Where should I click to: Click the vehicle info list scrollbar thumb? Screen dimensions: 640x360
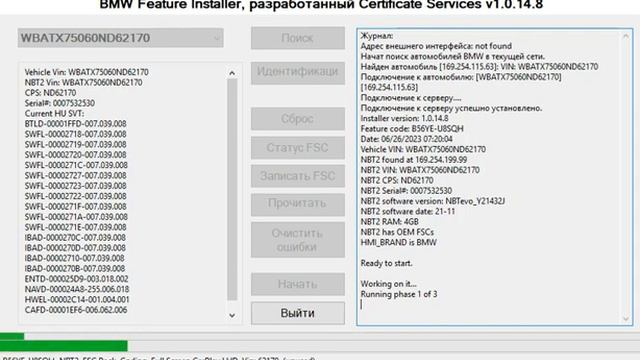[232, 189]
